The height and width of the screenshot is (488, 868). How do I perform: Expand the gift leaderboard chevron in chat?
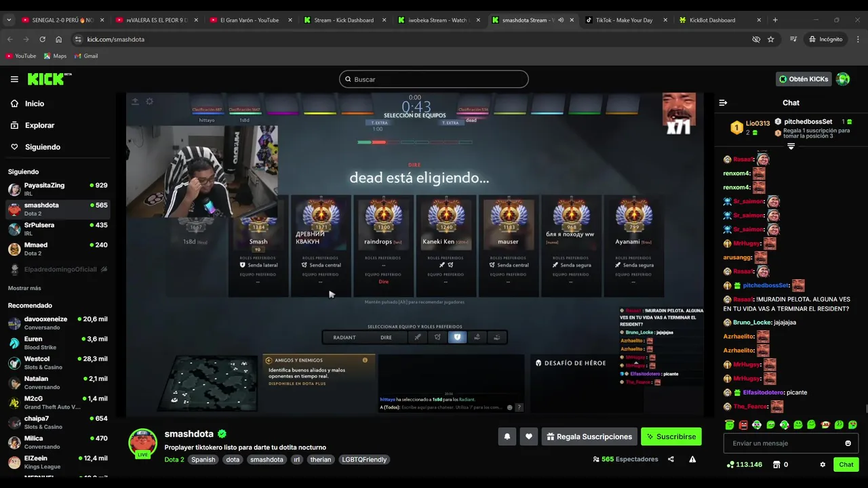click(x=791, y=146)
